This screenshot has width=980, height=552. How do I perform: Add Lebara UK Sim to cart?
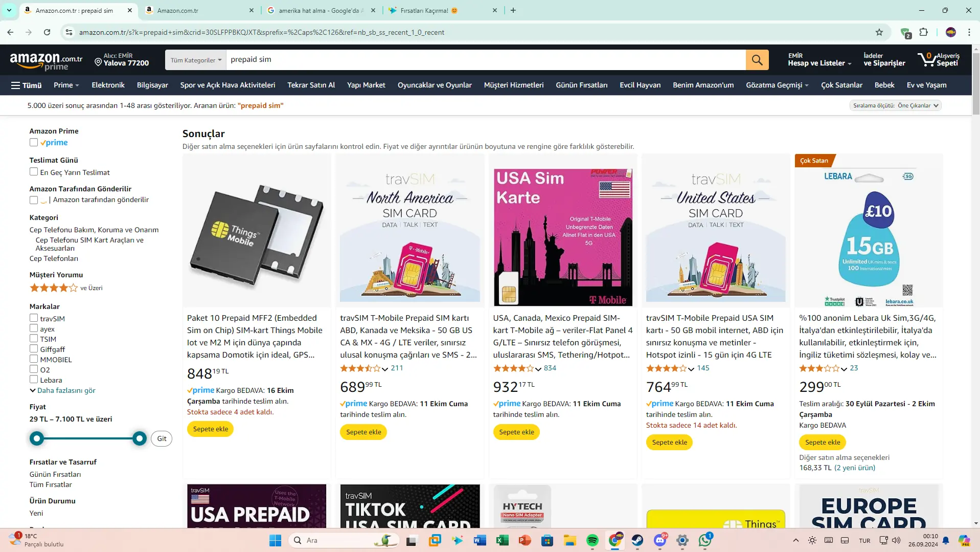click(823, 442)
